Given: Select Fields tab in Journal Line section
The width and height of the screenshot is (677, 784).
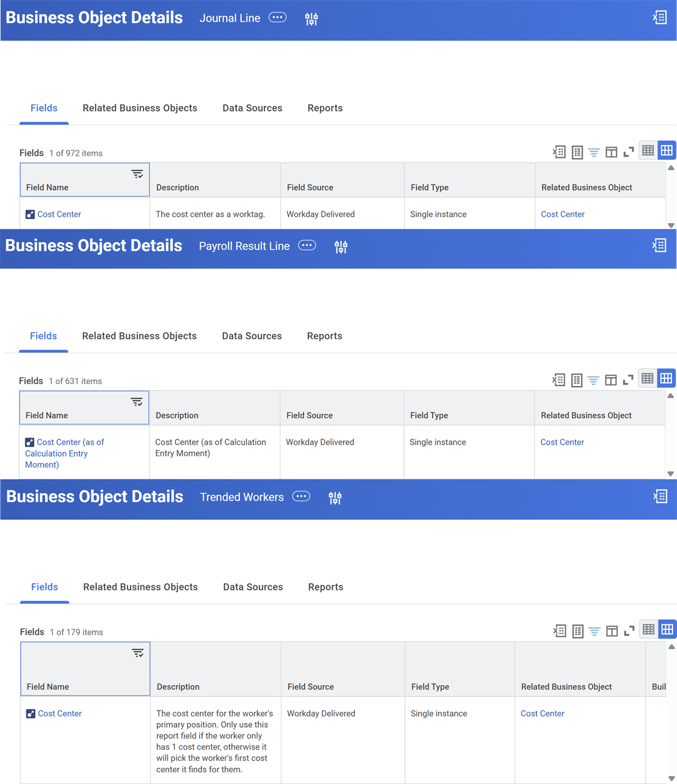Looking at the screenshot, I should (44, 108).
